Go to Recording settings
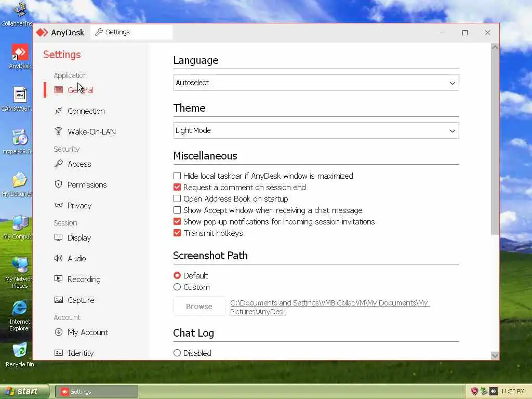This screenshot has height=399, width=532. click(x=84, y=279)
